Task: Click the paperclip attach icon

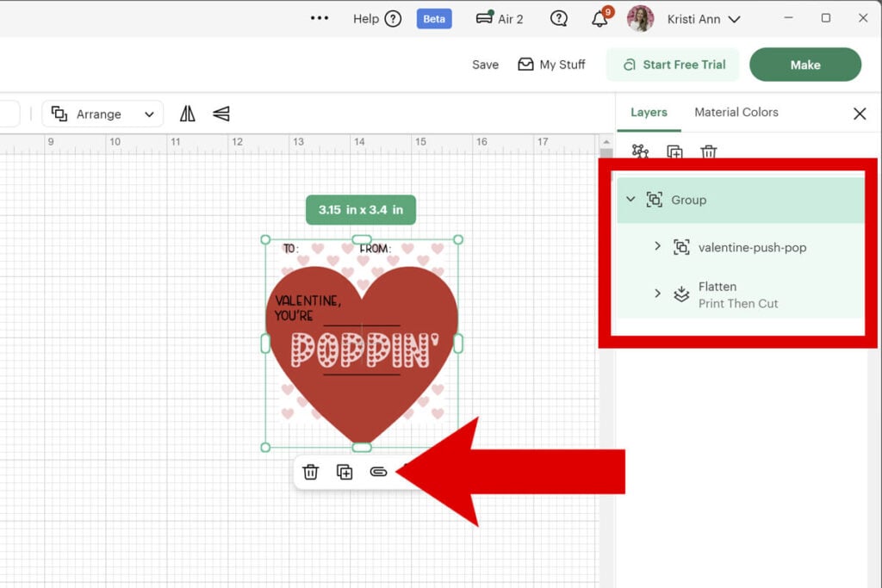Action: coord(377,472)
